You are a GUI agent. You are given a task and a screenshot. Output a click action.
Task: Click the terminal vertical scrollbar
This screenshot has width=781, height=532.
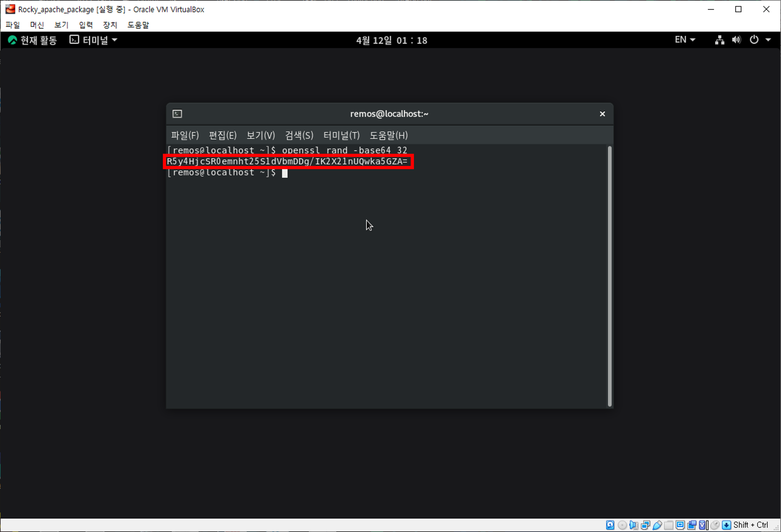pyautogui.click(x=610, y=276)
